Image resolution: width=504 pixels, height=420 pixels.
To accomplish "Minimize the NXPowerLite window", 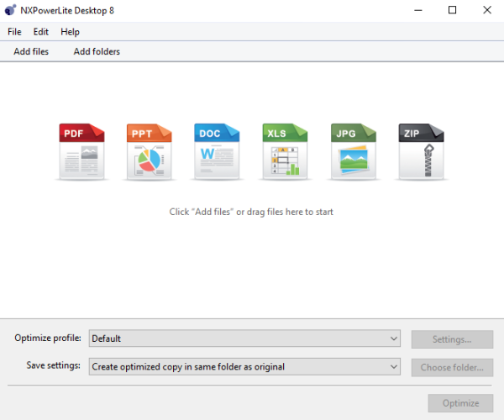I will [418, 10].
